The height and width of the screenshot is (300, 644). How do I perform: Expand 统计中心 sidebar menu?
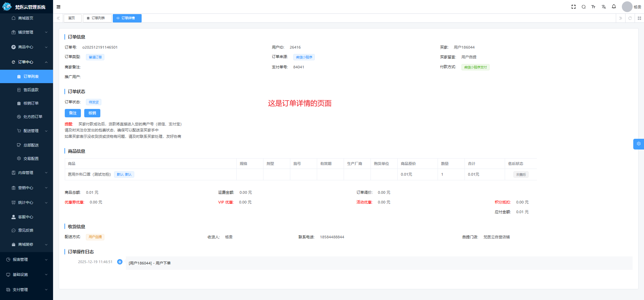pyautogui.click(x=27, y=202)
